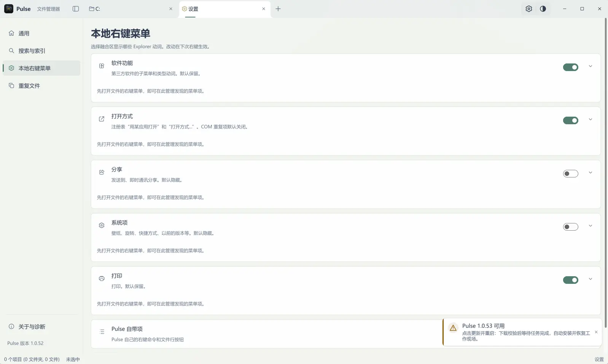Click the 设置 label in status bar

pos(599,359)
